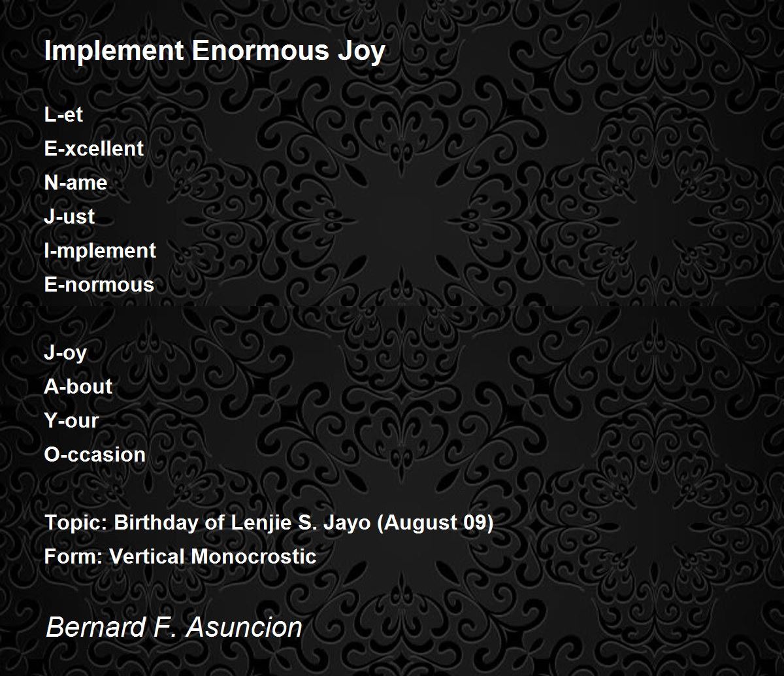The width and height of the screenshot is (784, 676).
Task: Click the line O-ccasion
Action: pyautogui.click(x=95, y=454)
